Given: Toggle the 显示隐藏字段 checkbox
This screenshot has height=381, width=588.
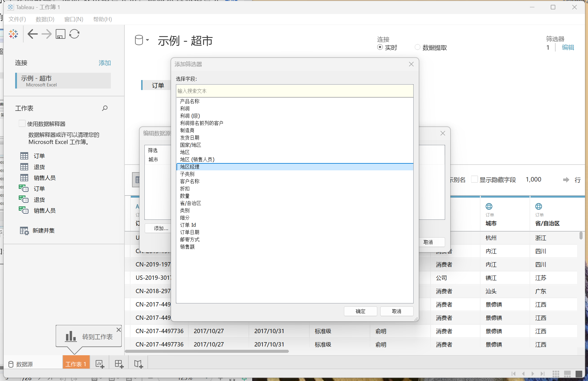Looking at the screenshot, I should pyautogui.click(x=474, y=179).
